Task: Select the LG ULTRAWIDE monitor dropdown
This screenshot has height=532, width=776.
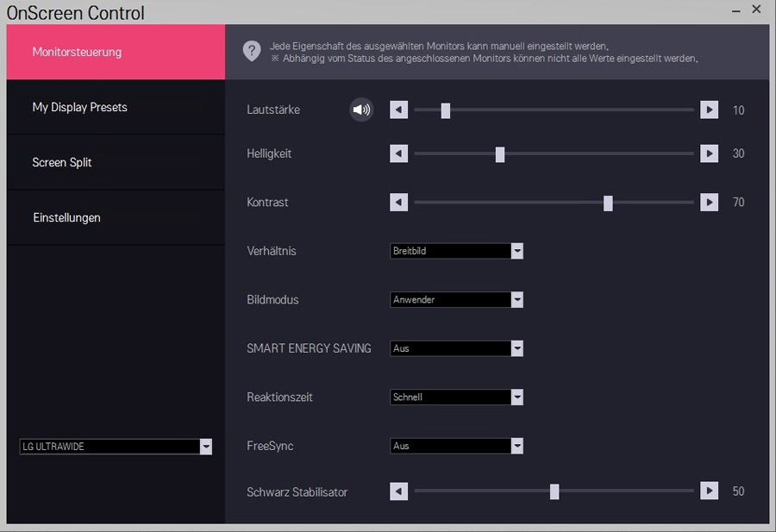Action: point(116,447)
